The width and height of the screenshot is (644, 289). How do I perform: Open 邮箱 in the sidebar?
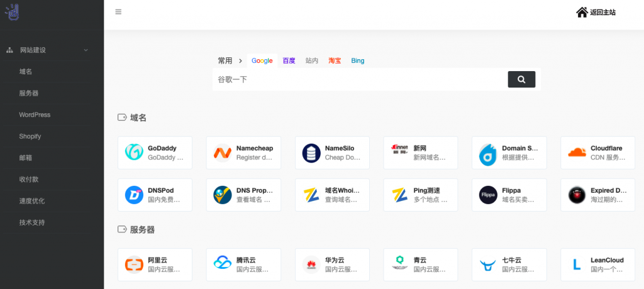point(25,158)
